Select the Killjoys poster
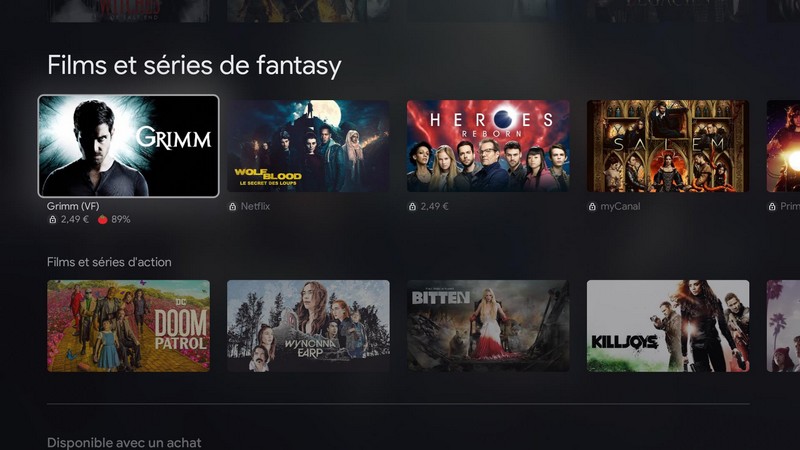Screen dimensions: 800x450 click(668, 326)
